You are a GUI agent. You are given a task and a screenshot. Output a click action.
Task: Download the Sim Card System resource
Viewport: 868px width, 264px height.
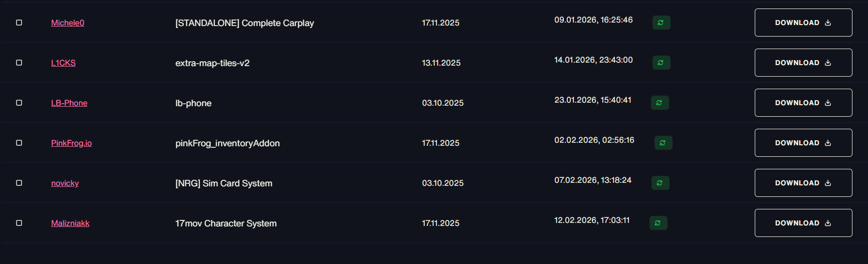pyautogui.click(x=803, y=183)
